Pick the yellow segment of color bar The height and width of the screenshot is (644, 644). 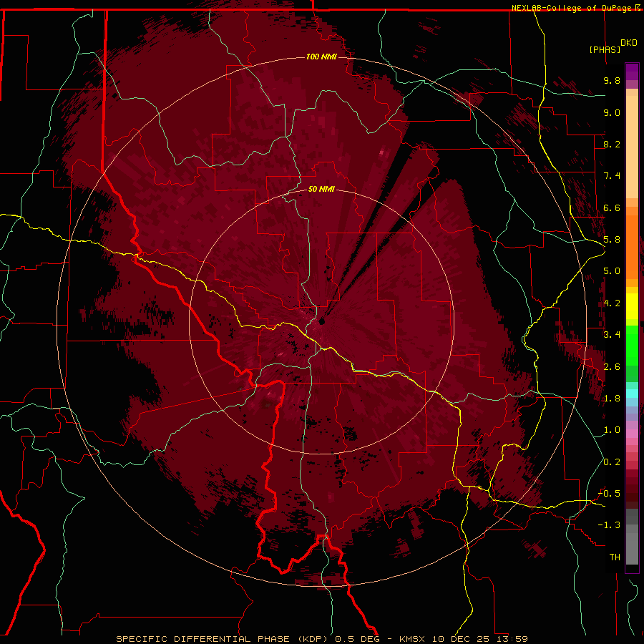[x=632, y=306]
